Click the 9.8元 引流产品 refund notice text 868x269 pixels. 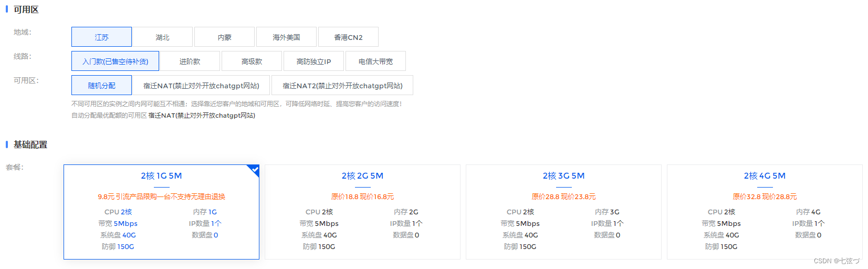click(x=161, y=196)
